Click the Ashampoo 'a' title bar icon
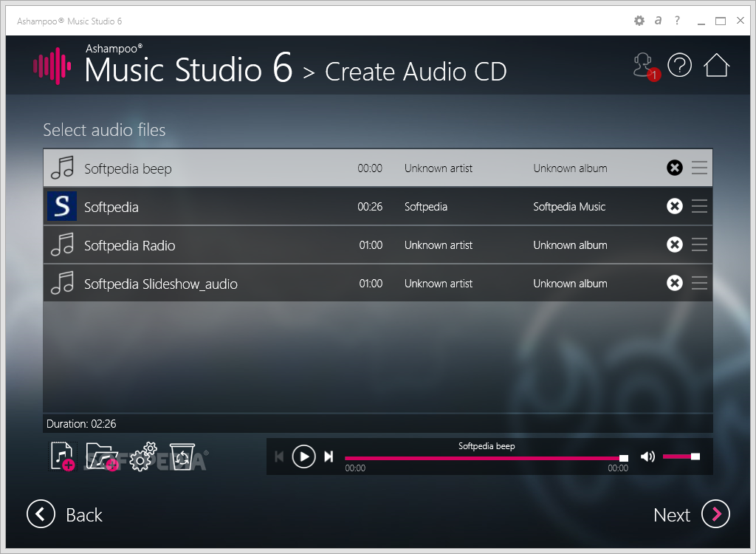This screenshot has height=554, width=756. point(658,20)
